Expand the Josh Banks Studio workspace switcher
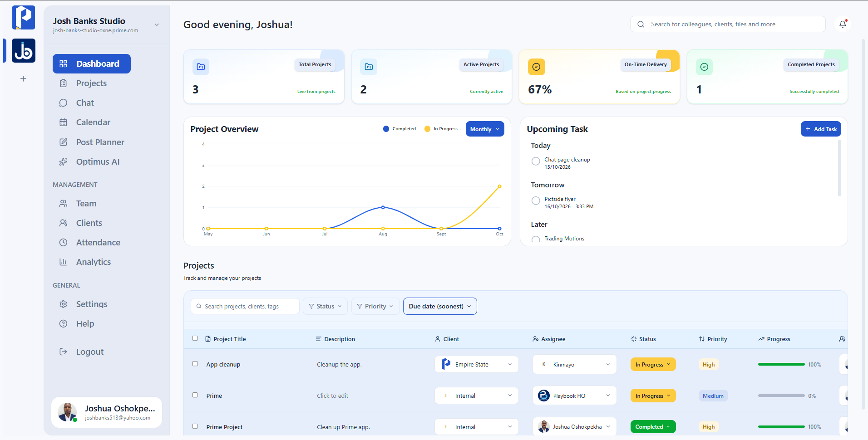 [157, 25]
